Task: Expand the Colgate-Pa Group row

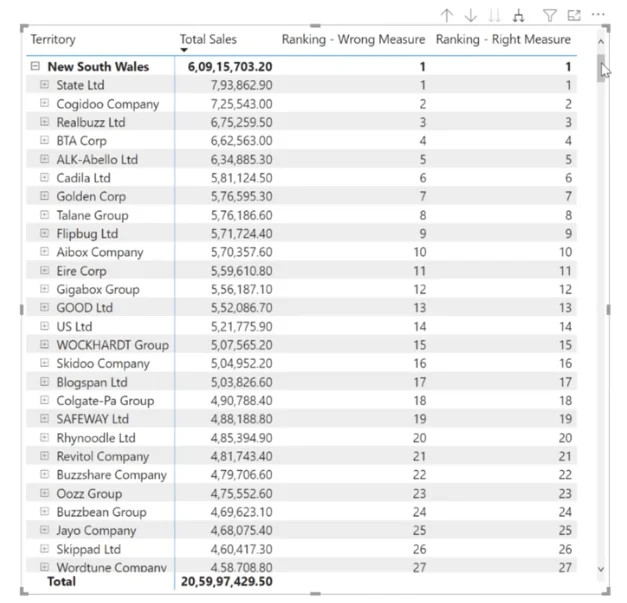Action: coord(44,400)
